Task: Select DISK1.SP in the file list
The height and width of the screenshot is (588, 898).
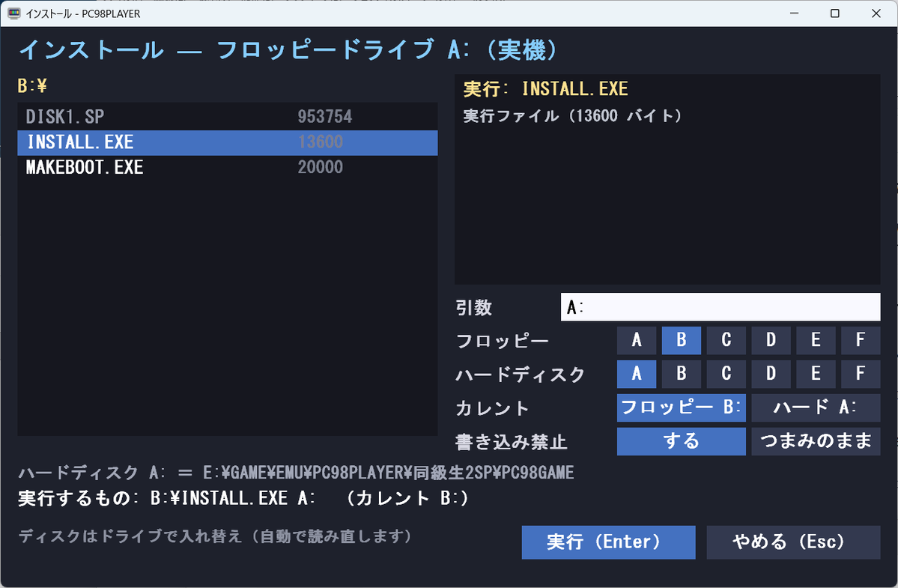Action: [228, 117]
